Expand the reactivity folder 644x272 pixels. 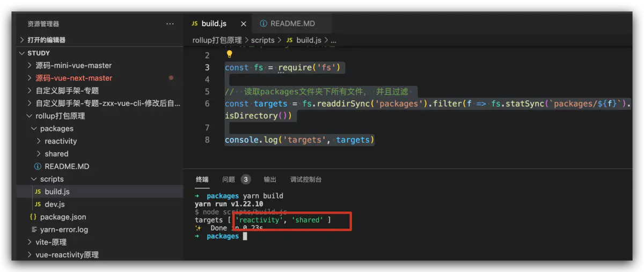[39, 141]
